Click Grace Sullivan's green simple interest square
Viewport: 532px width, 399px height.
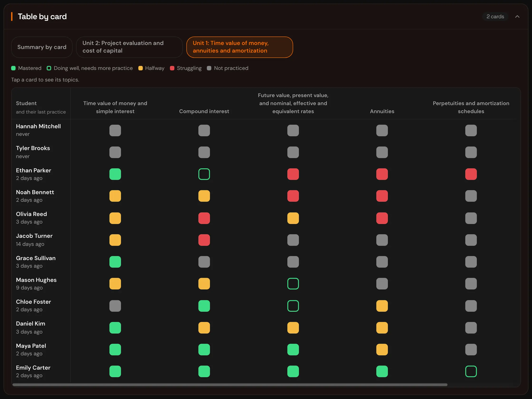pyautogui.click(x=115, y=262)
